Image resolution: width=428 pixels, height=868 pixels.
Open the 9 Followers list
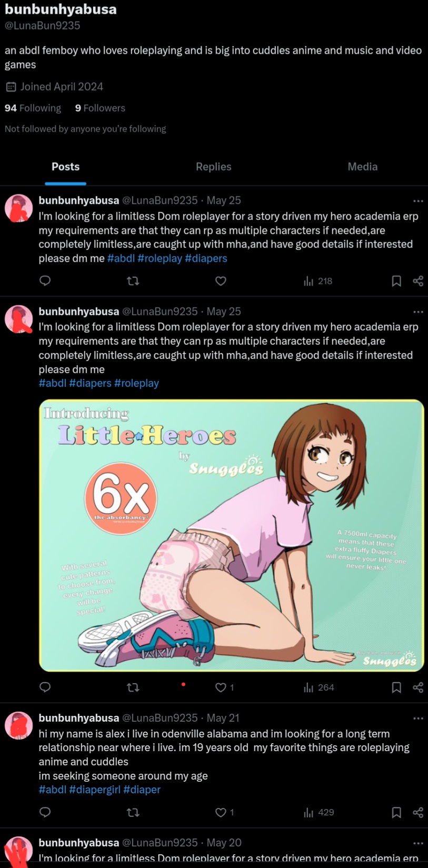coord(100,108)
